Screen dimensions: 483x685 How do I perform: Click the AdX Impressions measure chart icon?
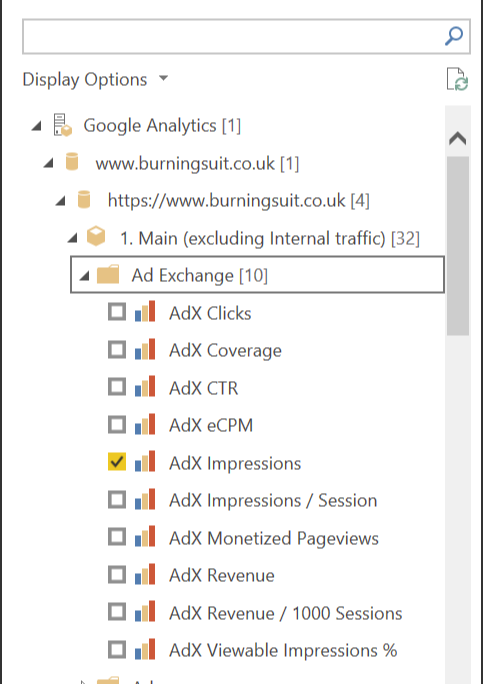145,462
